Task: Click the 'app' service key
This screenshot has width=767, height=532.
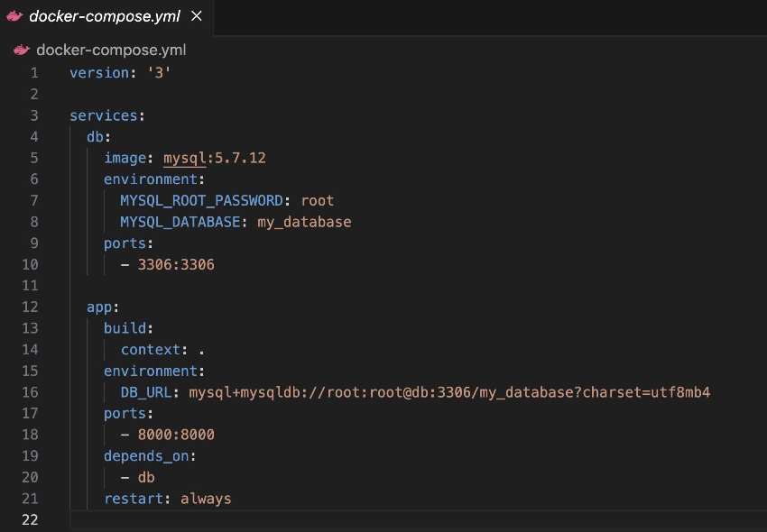Action: tap(99, 307)
